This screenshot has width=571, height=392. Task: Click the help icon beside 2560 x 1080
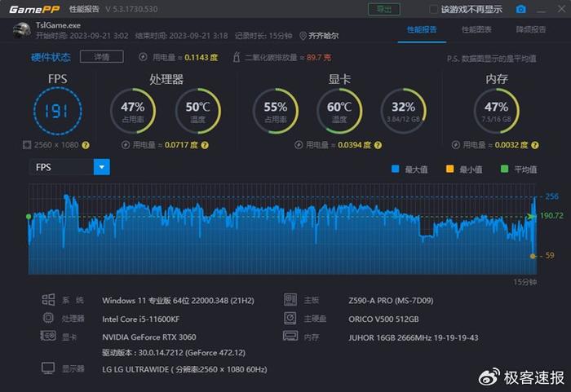pyautogui.click(x=86, y=145)
